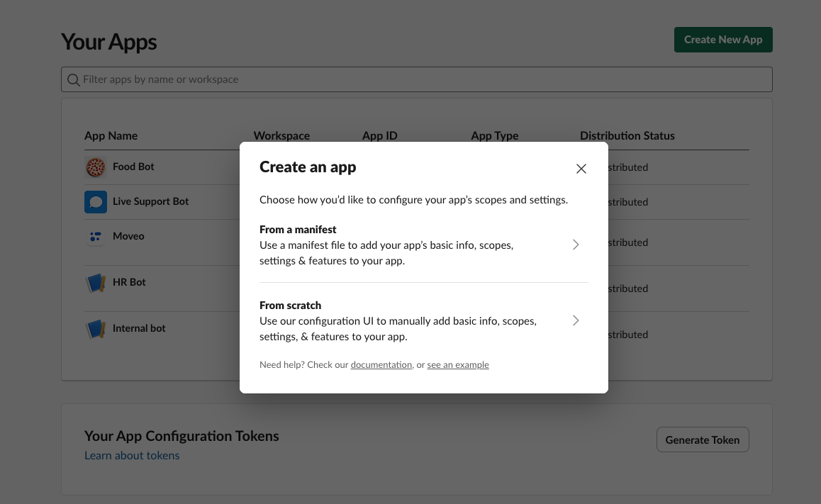The width and height of the screenshot is (821, 504).
Task: Expand the 'From scratch' chevron
Action: pyautogui.click(x=576, y=320)
